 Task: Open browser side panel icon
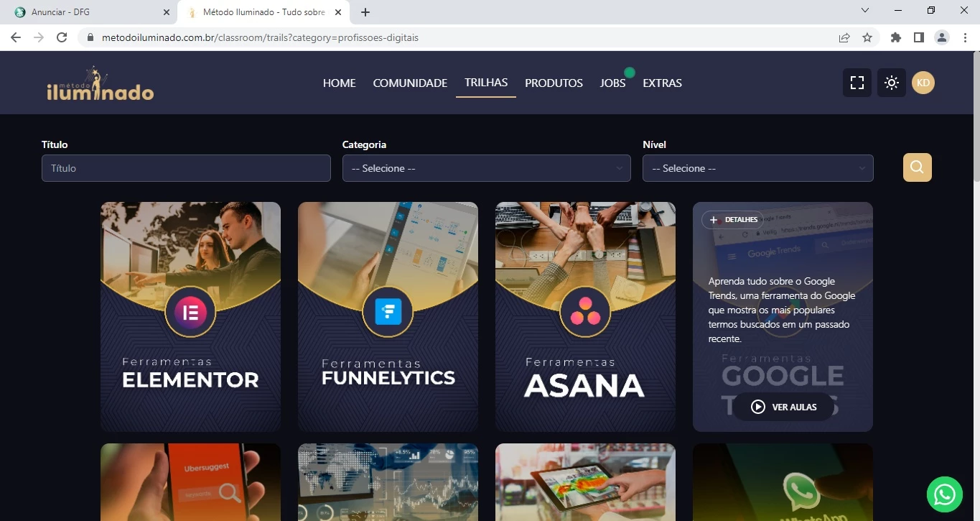coord(919,37)
